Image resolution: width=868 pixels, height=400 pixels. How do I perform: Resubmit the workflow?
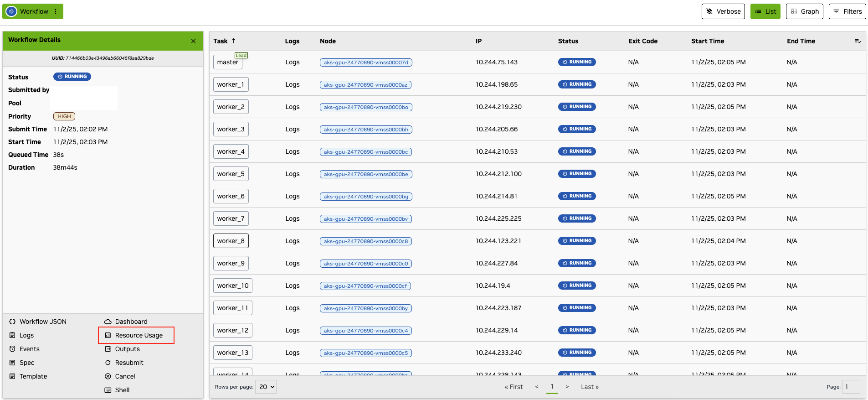[129, 363]
